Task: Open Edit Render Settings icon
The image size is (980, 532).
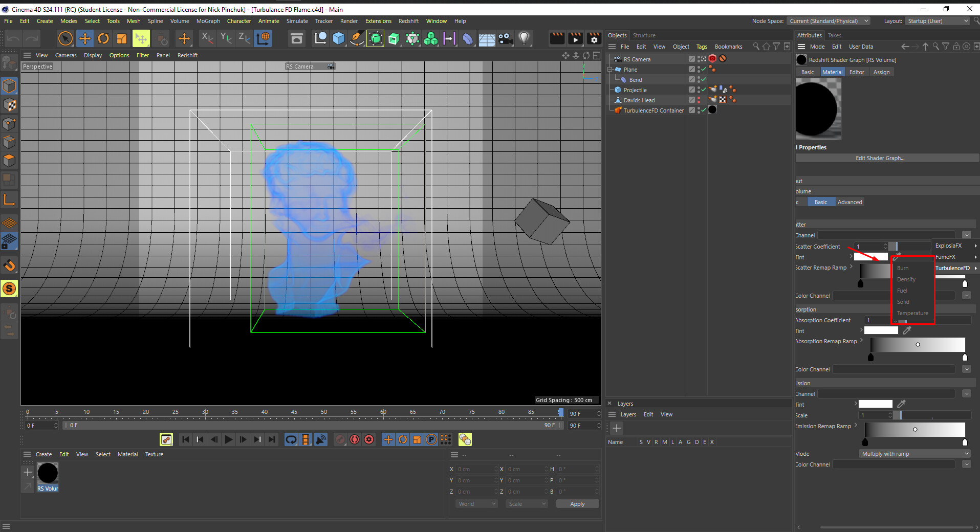Action: [594, 38]
